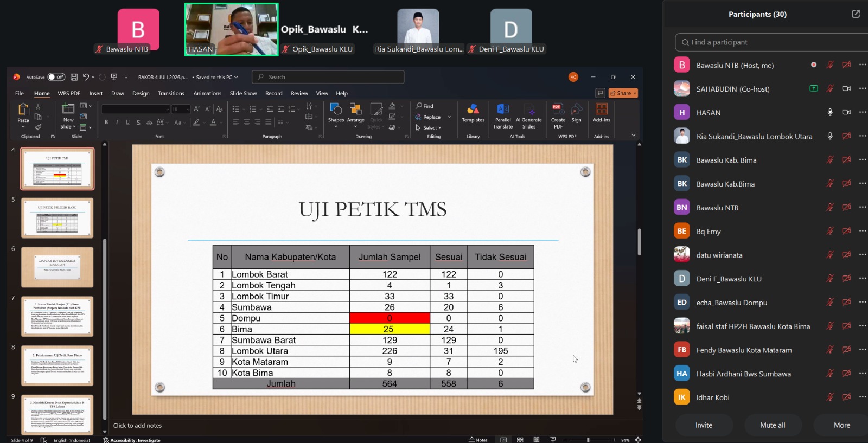Toggle HASAN's microphone in participants list
The width and height of the screenshot is (868, 443).
click(x=829, y=112)
